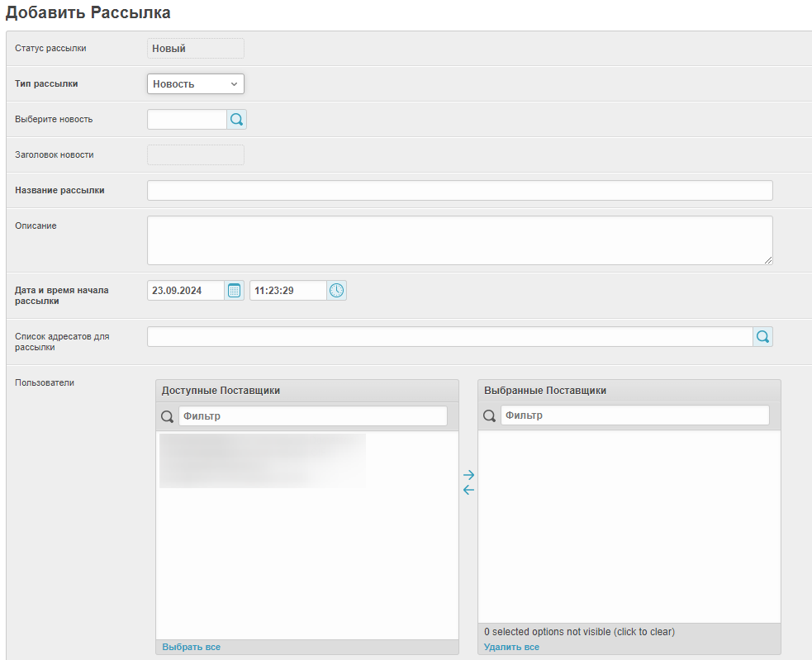Click the right arrow to add suppliers
This screenshot has width=812, height=660.
(x=468, y=475)
